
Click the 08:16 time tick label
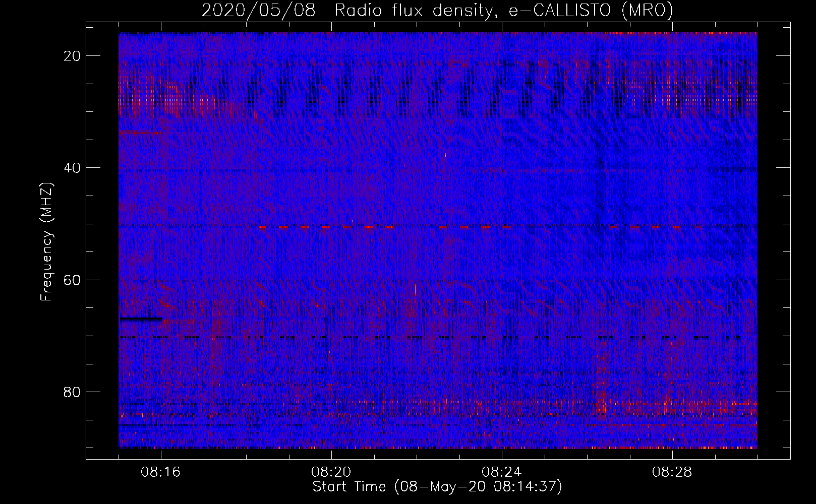(x=161, y=472)
